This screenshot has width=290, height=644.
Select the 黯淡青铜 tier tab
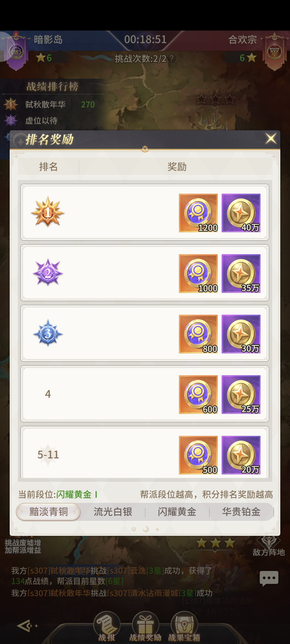(x=48, y=512)
